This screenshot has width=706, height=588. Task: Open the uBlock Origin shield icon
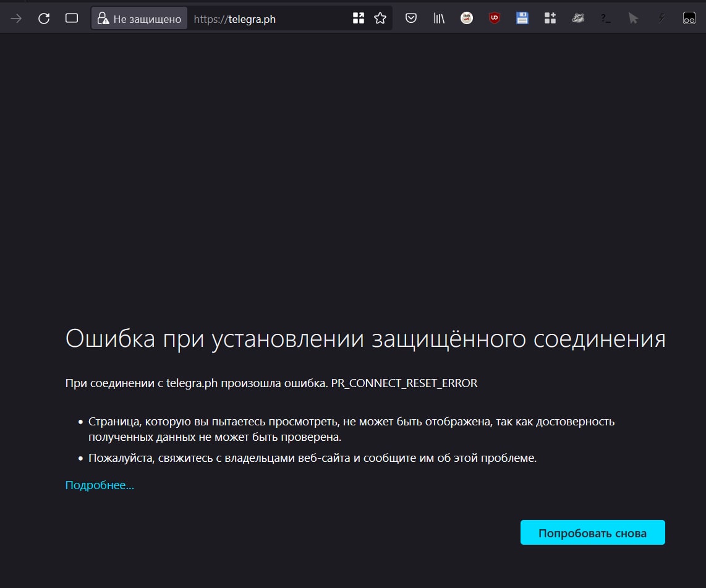click(x=495, y=18)
